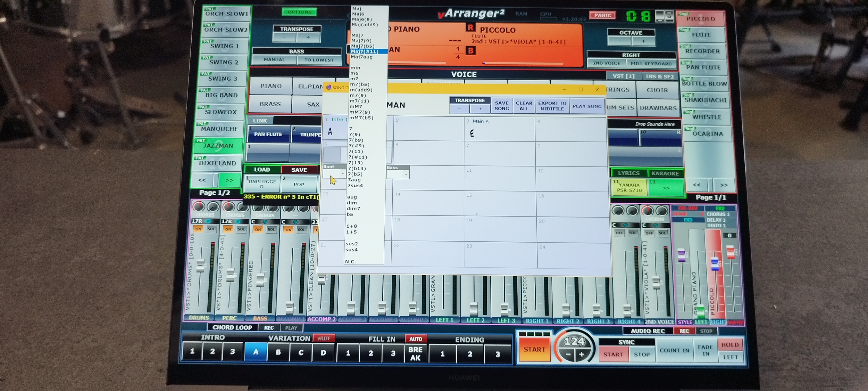868x391 pixels.
Task: Click the right knob on RIGHT 4 channel
Action: tap(632, 210)
